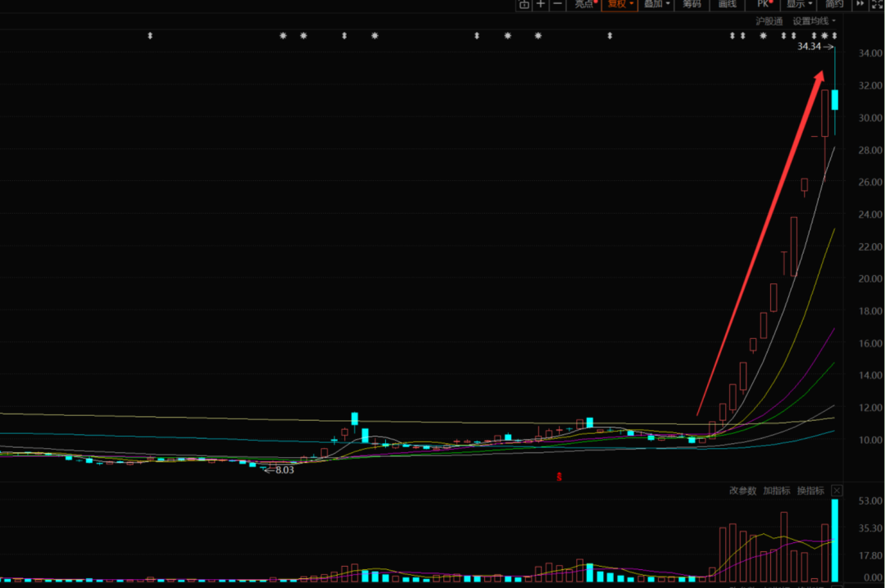This screenshot has height=588, width=885.
Task: Click 改参数 to modify indicator parameters
Action: [742, 491]
